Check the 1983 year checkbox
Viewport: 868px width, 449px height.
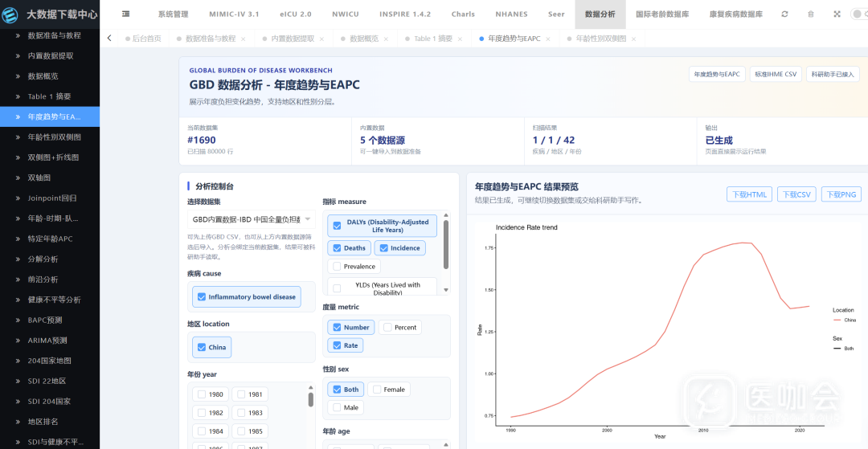241,413
